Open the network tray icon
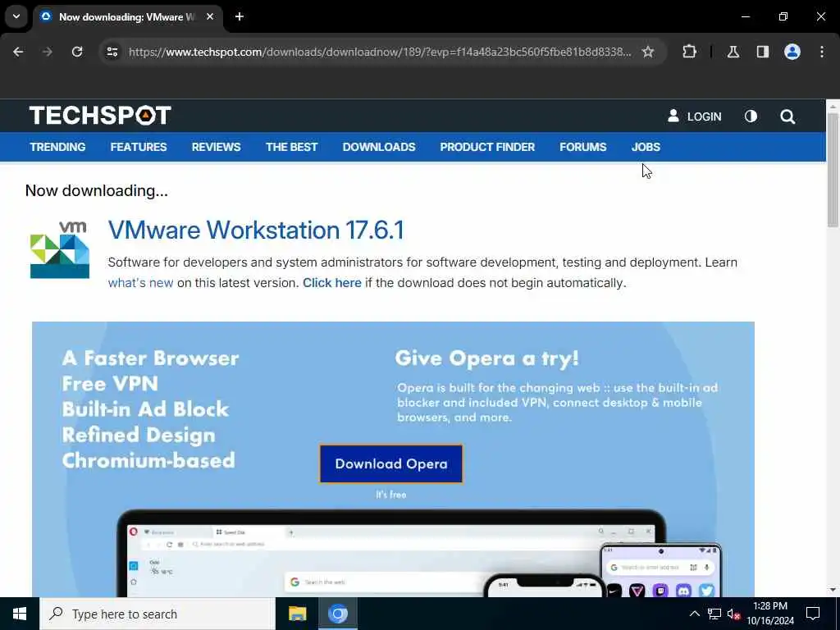The height and width of the screenshot is (630, 840). click(714, 614)
